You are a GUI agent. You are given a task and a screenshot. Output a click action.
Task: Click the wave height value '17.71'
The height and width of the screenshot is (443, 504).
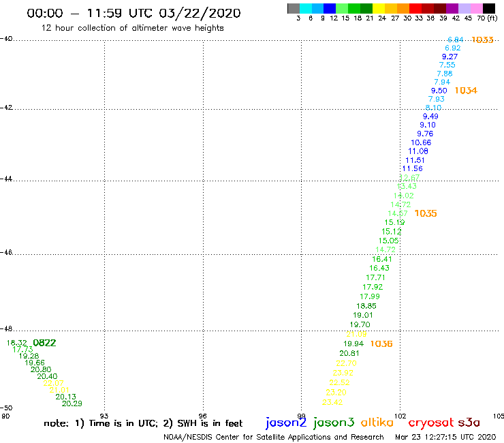coord(375,277)
